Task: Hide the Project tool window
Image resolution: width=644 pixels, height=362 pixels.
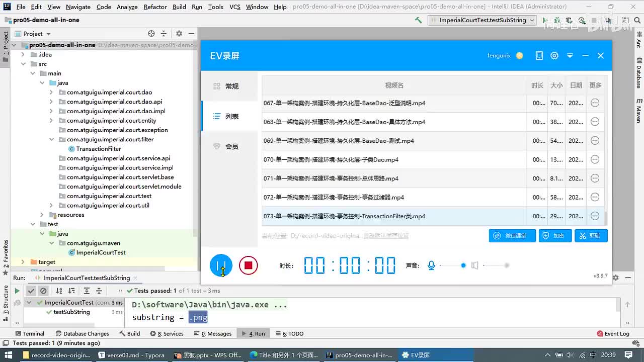Action: (x=191, y=34)
